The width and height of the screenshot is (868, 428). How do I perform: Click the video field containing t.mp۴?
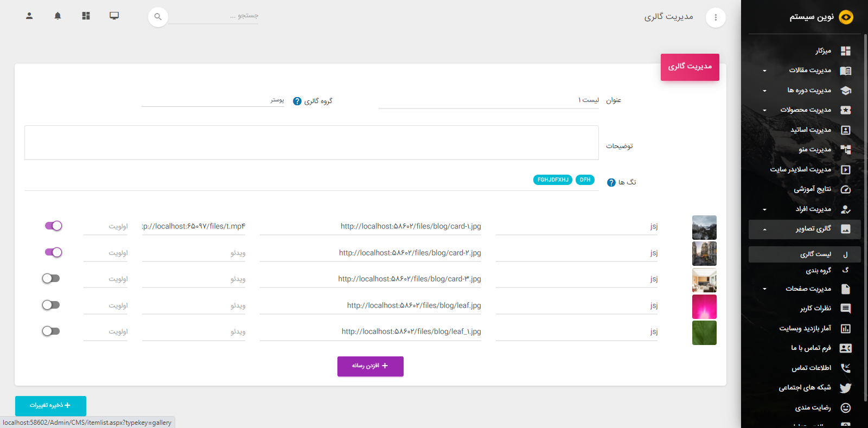point(194,227)
